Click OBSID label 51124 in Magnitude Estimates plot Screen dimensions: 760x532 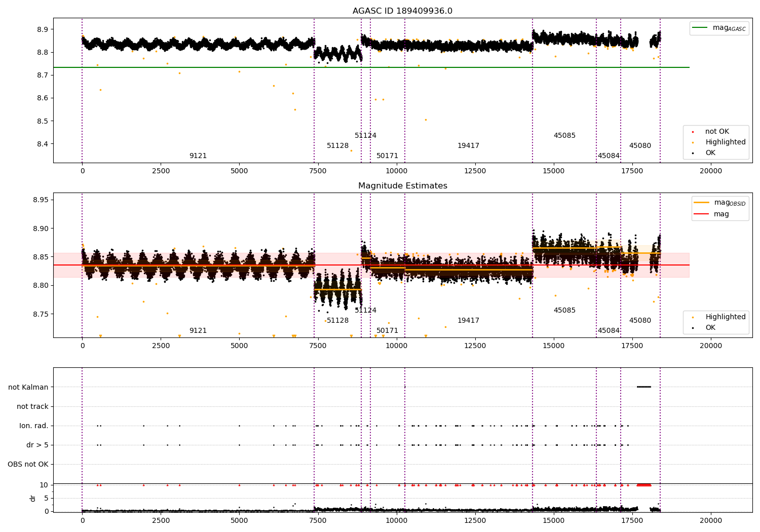[x=365, y=311]
